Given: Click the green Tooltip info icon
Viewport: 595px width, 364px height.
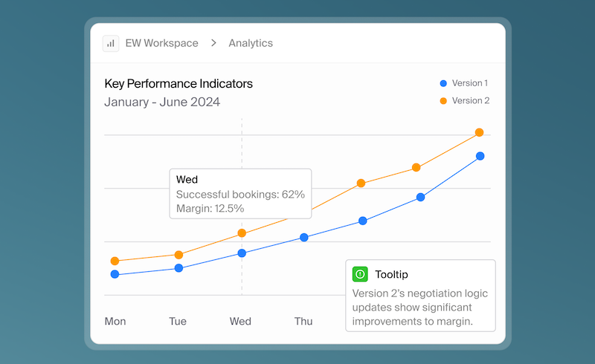Looking at the screenshot, I should pos(360,275).
